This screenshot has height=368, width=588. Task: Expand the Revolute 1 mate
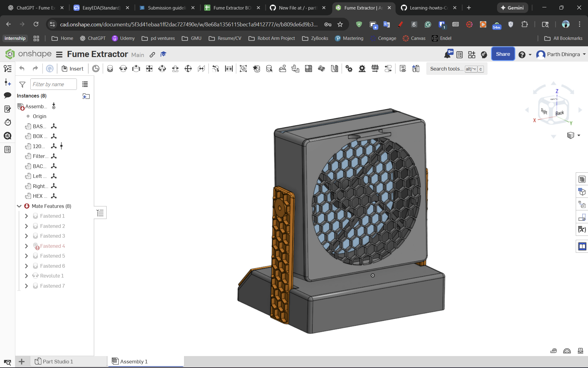[x=26, y=276]
